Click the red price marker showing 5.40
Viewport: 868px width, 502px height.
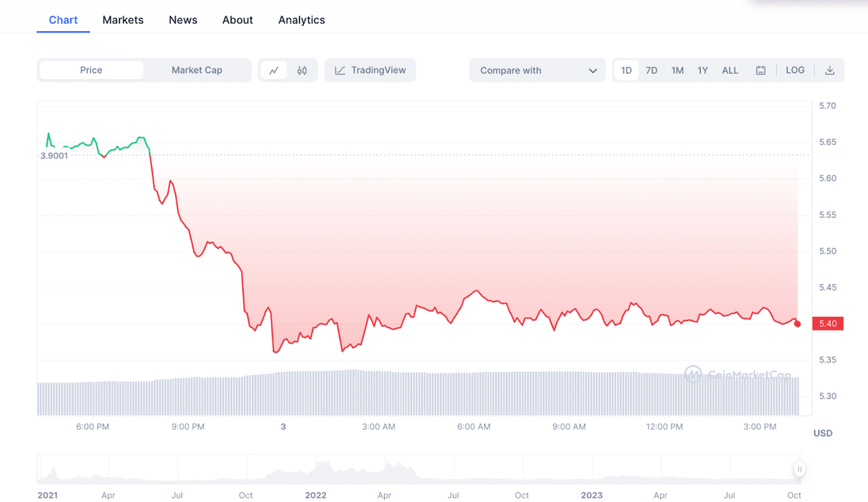827,323
